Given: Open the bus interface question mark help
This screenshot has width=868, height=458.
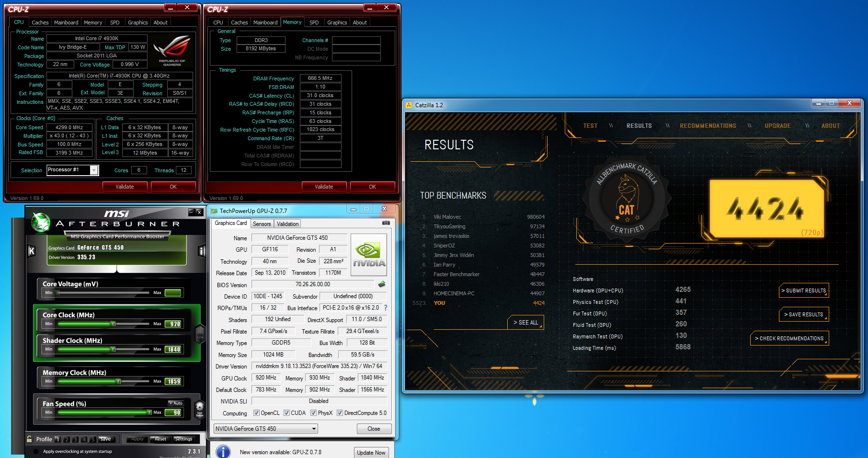Looking at the screenshot, I should point(386,308).
